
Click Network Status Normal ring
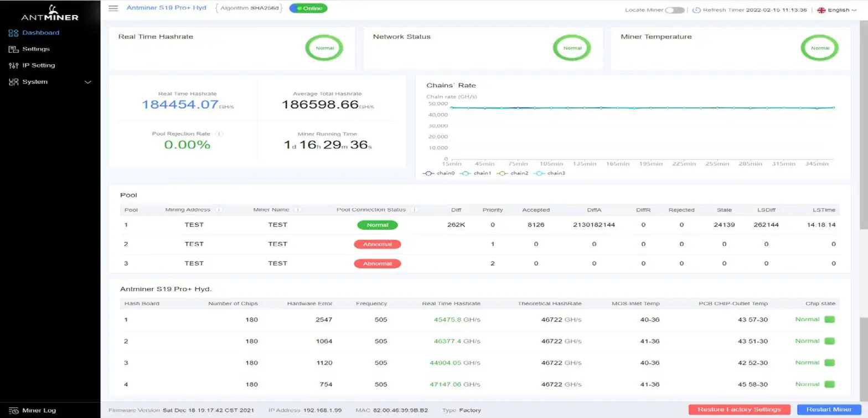[x=572, y=48]
